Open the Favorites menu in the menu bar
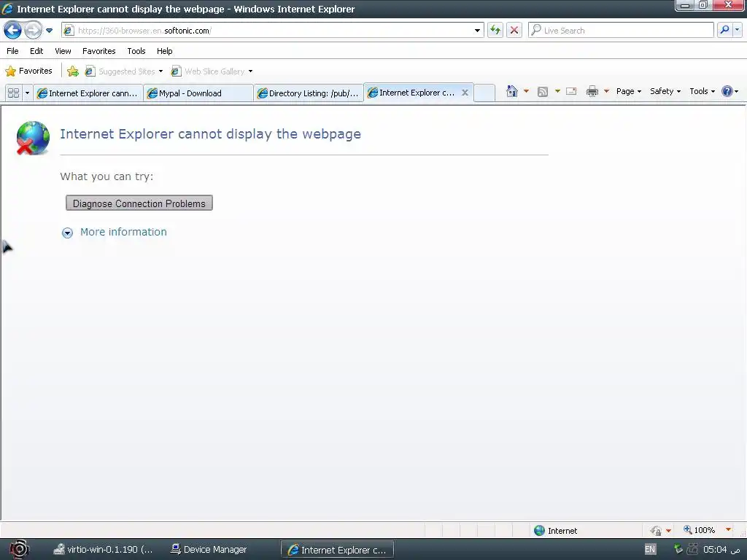The width and height of the screenshot is (747, 560). 98,51
